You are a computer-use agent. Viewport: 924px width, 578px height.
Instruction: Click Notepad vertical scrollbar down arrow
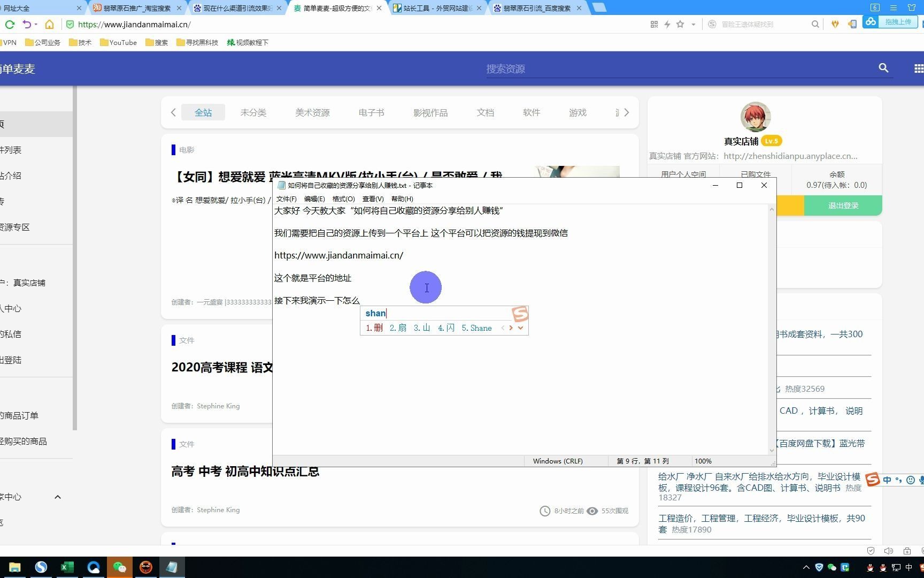(772, 451)
